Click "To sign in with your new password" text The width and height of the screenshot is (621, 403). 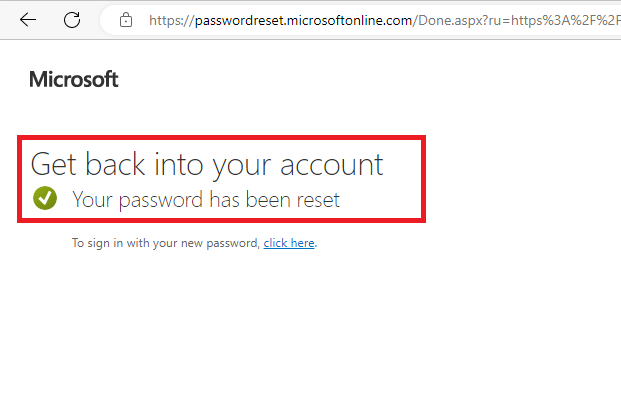[165, 243]
